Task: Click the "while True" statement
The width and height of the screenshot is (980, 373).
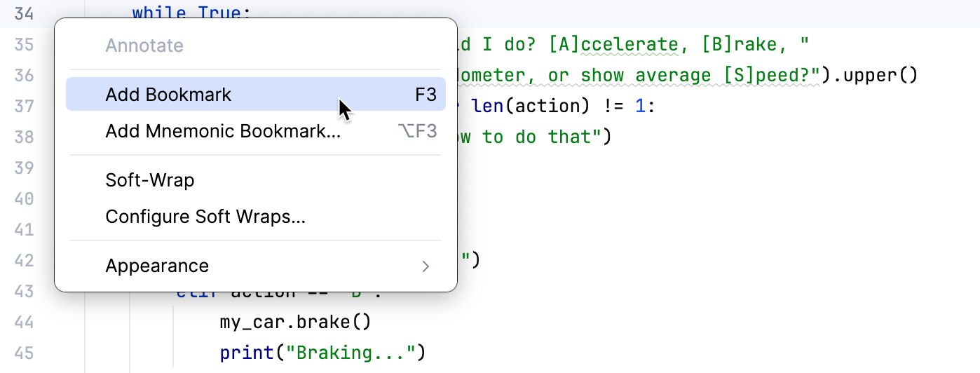Action: 189,13
